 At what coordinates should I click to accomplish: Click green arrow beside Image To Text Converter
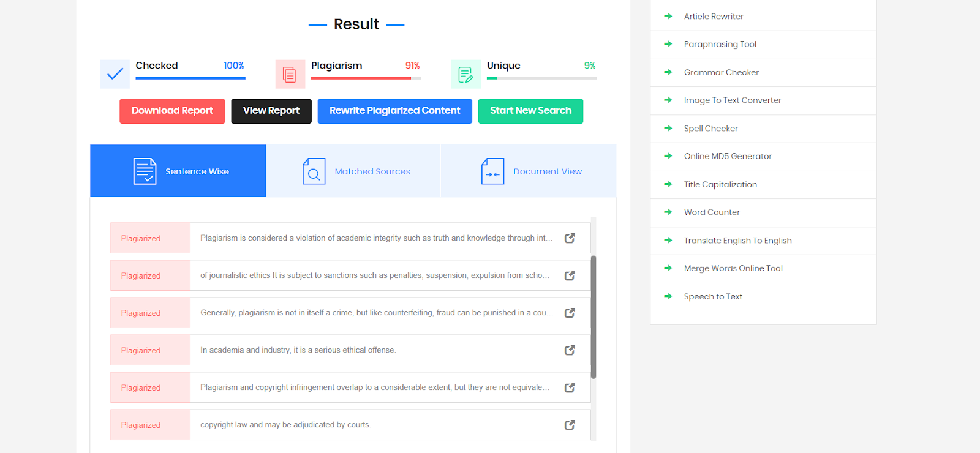point(668,100)
